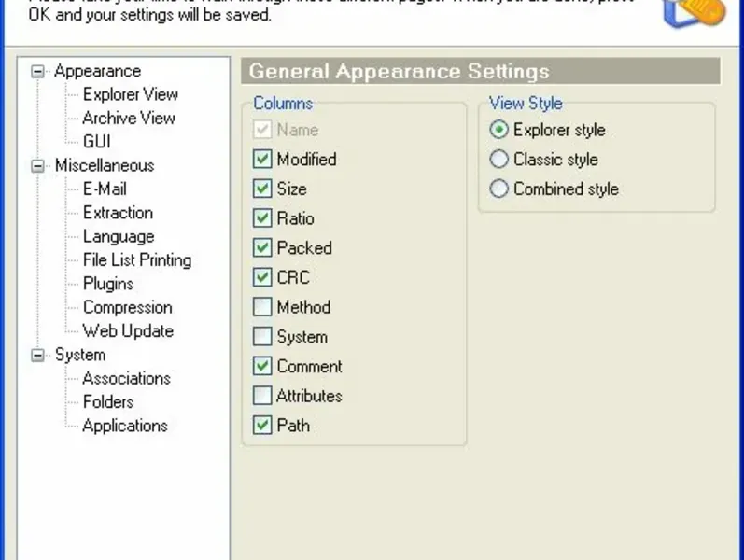Collapse the Miscellaneous tree node

tap(37, 166)
